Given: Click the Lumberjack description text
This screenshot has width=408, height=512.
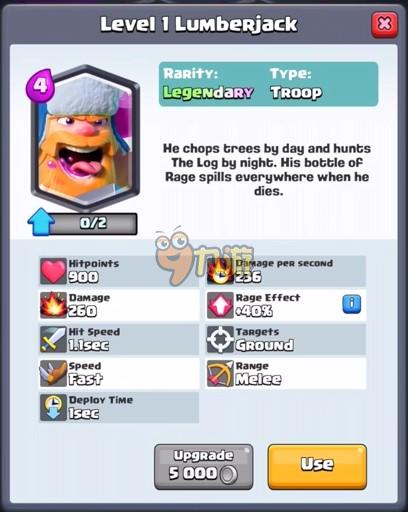Looking at the screenshot, I should (x=267, y=170).
